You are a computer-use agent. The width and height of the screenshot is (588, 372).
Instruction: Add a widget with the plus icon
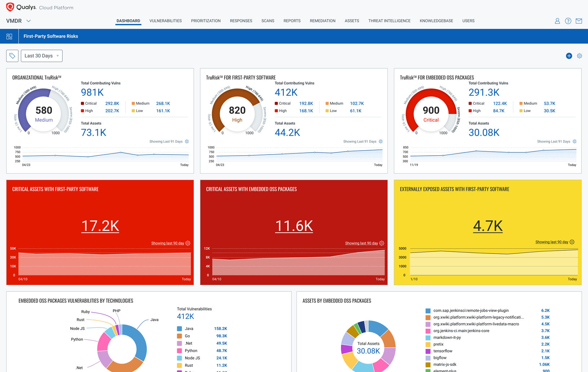[569, 56]
